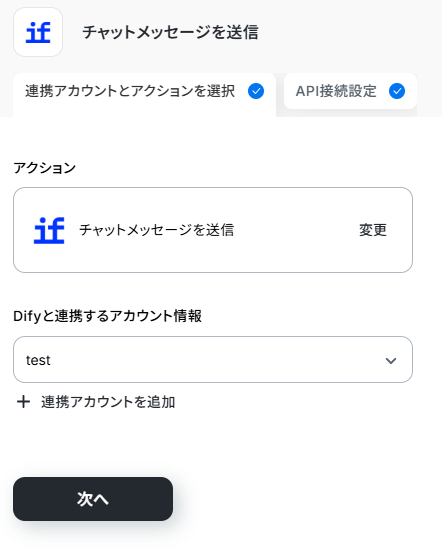Click 連携アカウントとアクションを選択 label text

click(130, 91)
